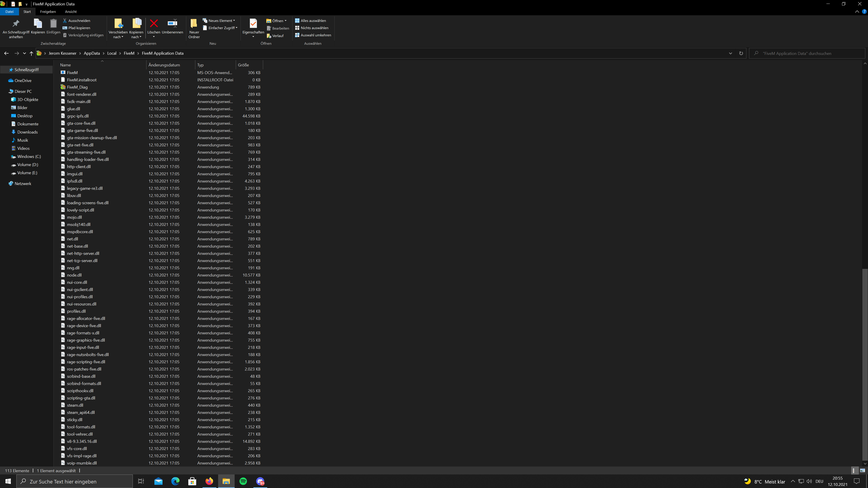Expand address bar history dropdown chevron
868x488 pixels.
pos(731,53)
